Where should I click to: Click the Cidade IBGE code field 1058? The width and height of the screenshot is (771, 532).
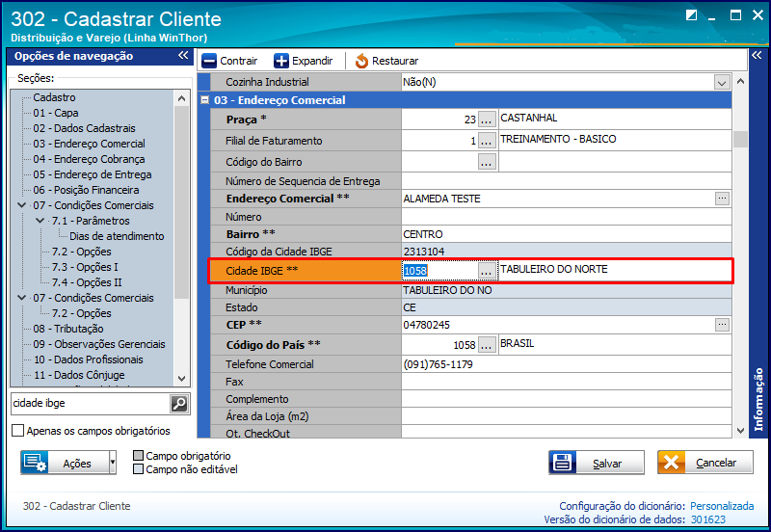439,271
